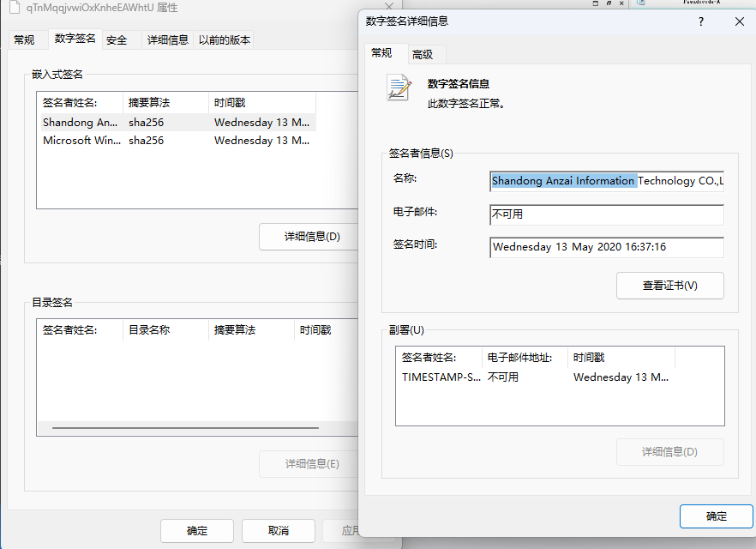Click 时间戳 header in embedded signature list
This screenshot has width=756, height=549.
262,103
